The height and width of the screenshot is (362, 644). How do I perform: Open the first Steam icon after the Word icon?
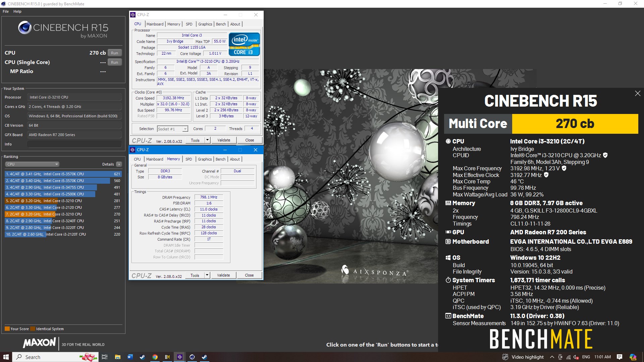142,357
